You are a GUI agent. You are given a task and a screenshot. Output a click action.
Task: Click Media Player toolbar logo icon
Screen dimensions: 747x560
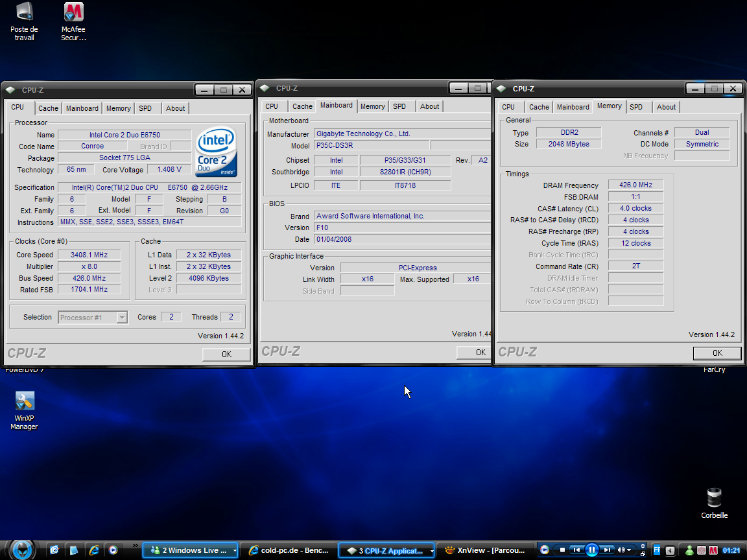pos(545,550)
